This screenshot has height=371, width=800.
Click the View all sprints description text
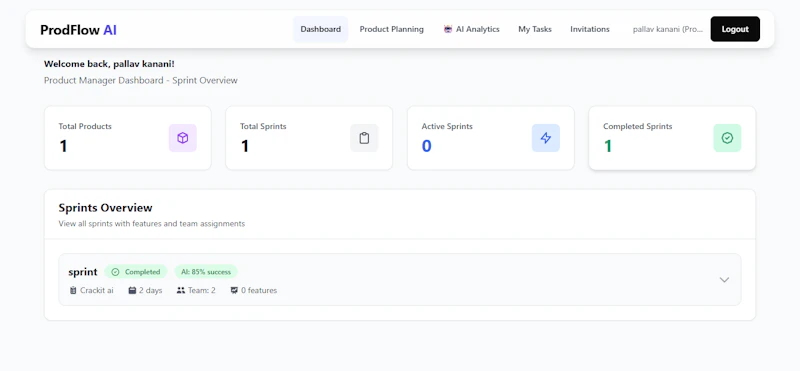click(152, 224)
